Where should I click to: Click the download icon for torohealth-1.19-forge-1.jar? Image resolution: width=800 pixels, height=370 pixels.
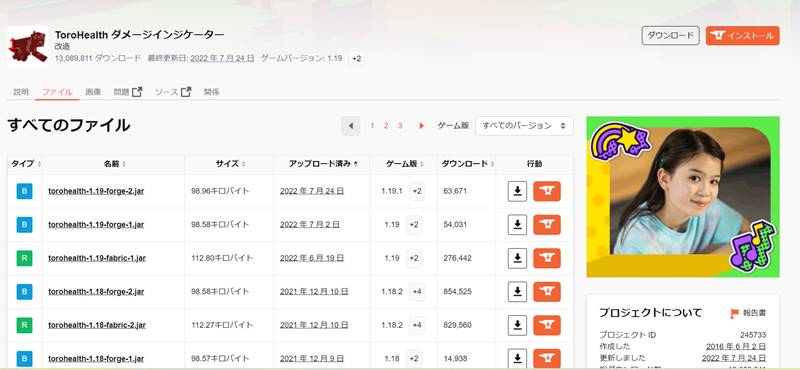coord(517,225)
